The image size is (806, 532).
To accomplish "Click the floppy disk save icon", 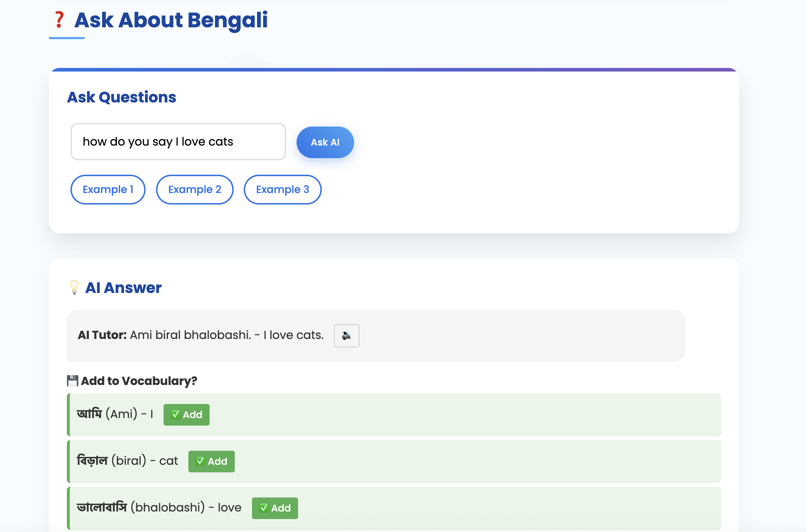I will pyautogui.click(x=73, y=381).
